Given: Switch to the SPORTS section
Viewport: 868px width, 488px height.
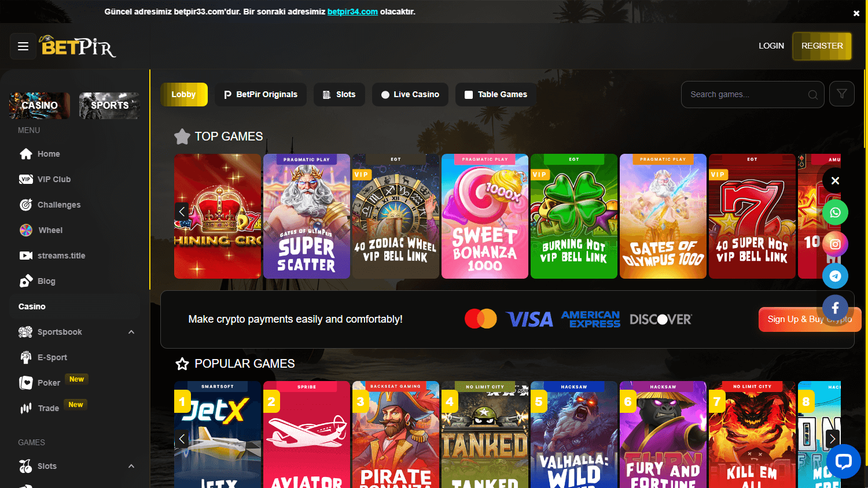Looking at the screenshot, I should pos(109,105).
